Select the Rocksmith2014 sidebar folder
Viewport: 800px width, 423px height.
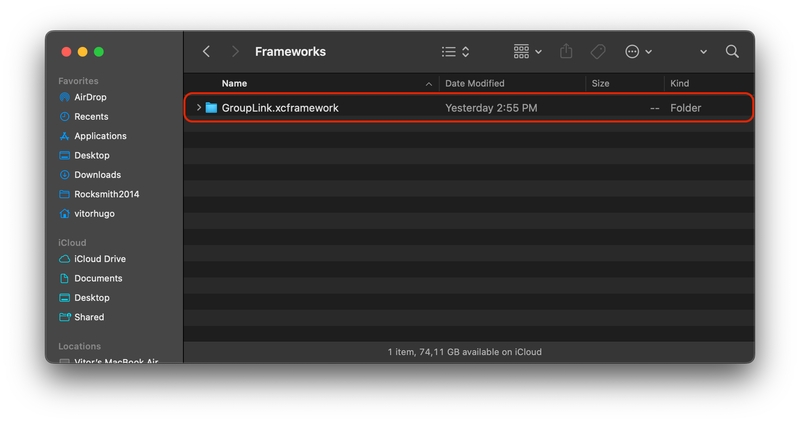point(106,194)
